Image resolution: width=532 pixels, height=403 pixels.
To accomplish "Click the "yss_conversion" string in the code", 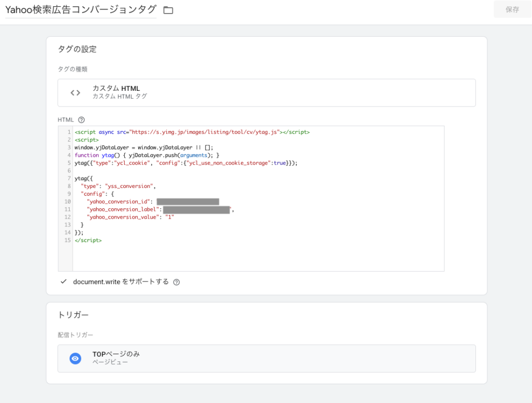I will tap(130, 186).
